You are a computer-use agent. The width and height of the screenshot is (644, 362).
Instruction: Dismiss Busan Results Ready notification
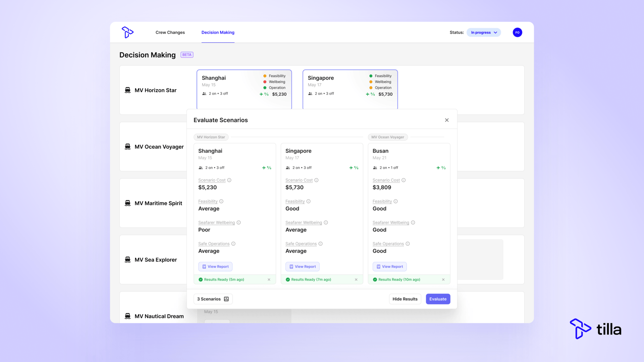[443, 280]
